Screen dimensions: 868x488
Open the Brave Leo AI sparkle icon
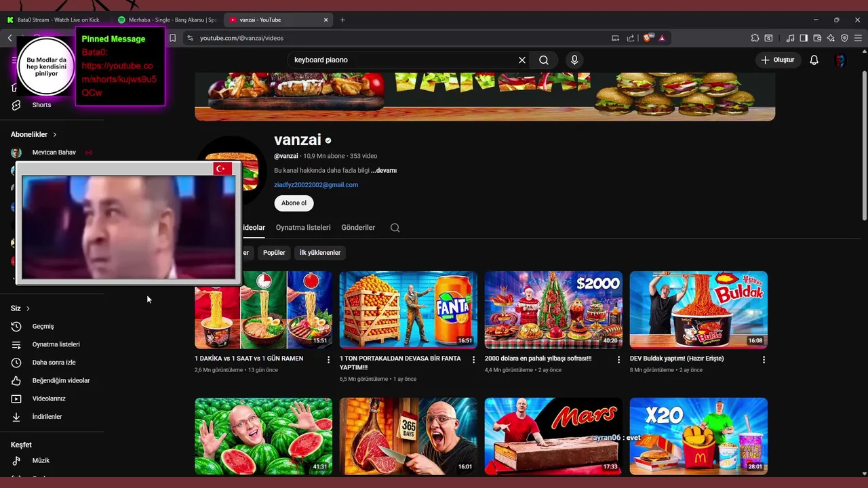(831, 38)
